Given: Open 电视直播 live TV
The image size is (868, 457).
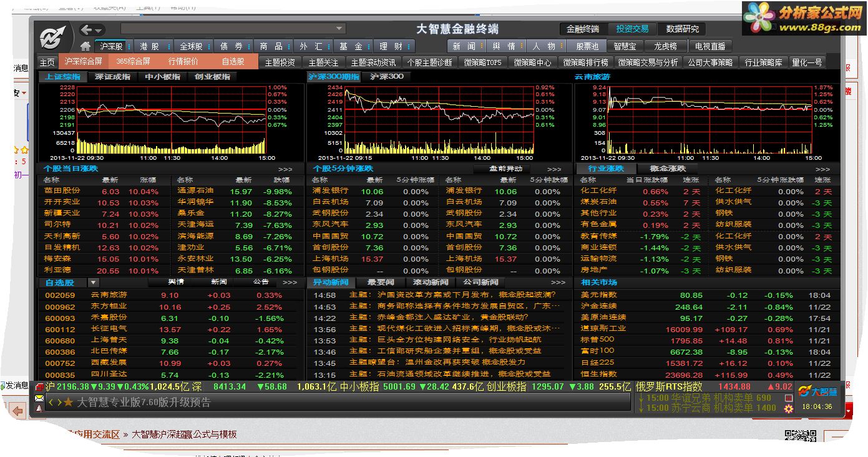Looking at the screenshot, I should pos(710,46).
